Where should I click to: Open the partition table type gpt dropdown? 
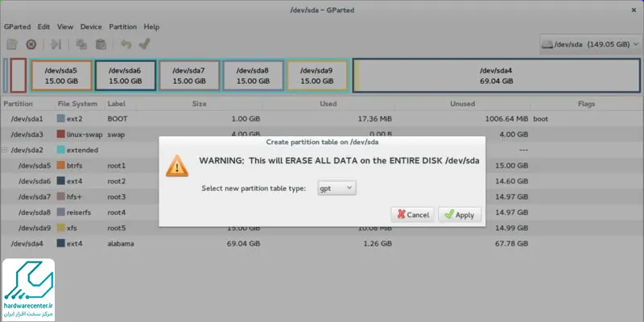click(x=336, y=188)
